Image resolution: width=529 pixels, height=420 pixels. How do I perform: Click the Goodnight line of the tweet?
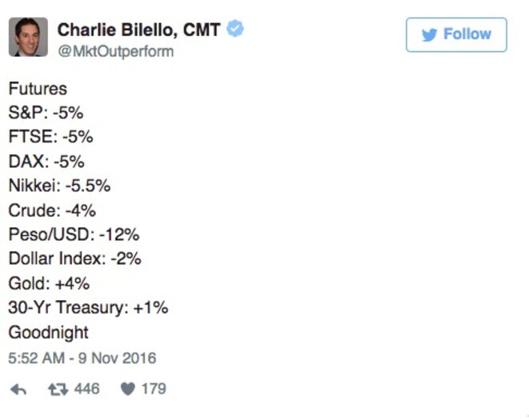49,333
